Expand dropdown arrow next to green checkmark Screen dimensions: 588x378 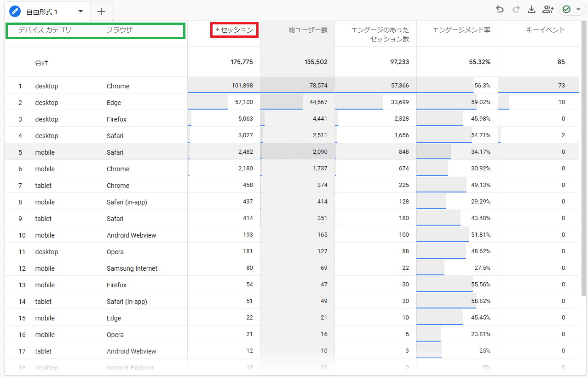coord(578,9)
